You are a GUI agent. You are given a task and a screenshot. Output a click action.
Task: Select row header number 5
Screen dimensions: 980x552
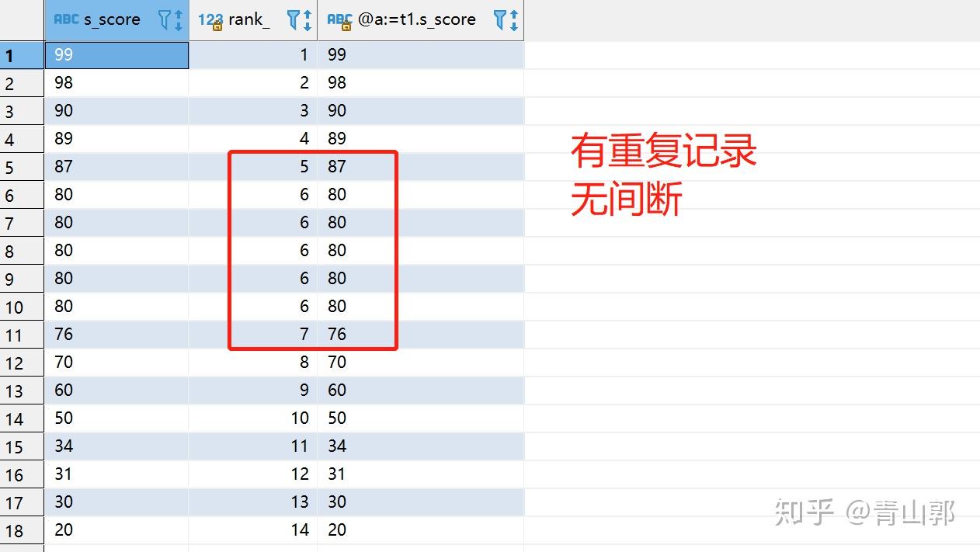pos(22,167)
